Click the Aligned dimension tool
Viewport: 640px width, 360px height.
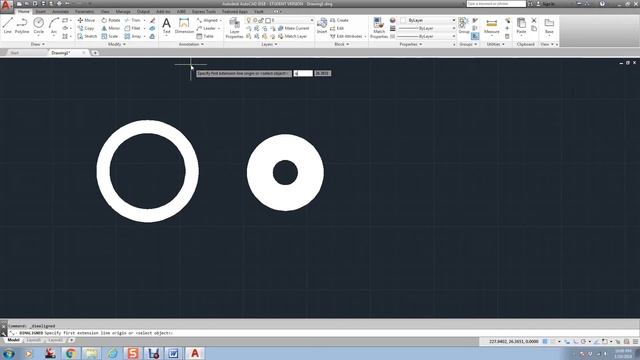click(x=207, y=20)
